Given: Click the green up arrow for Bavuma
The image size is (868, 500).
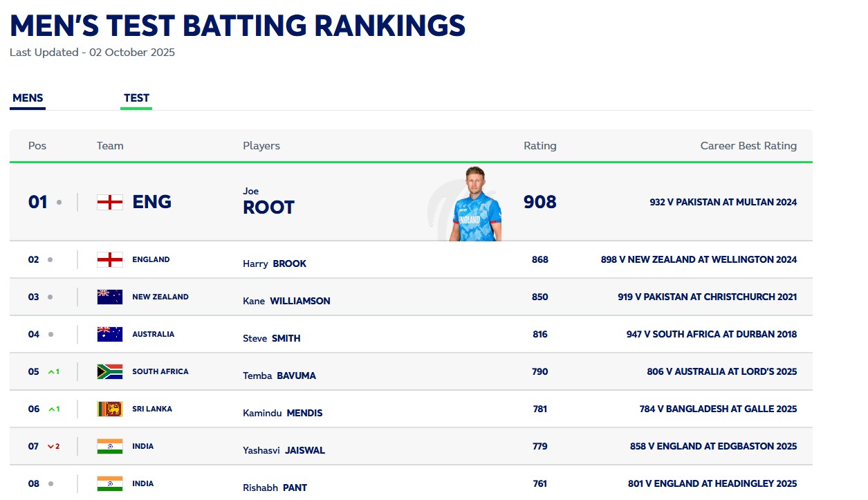Looking at the screenshot, I should (51, 372).
